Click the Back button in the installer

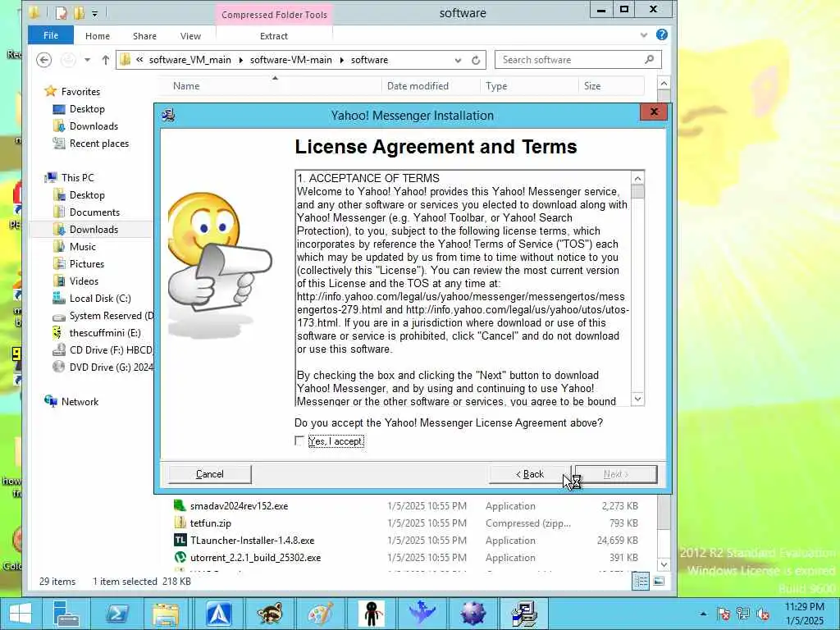click(529, 474)
